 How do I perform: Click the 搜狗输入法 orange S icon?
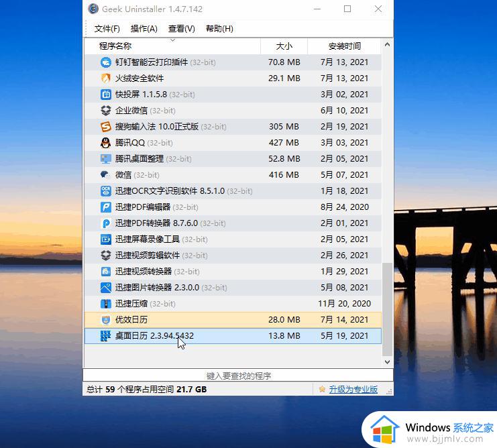pos(105,127)
